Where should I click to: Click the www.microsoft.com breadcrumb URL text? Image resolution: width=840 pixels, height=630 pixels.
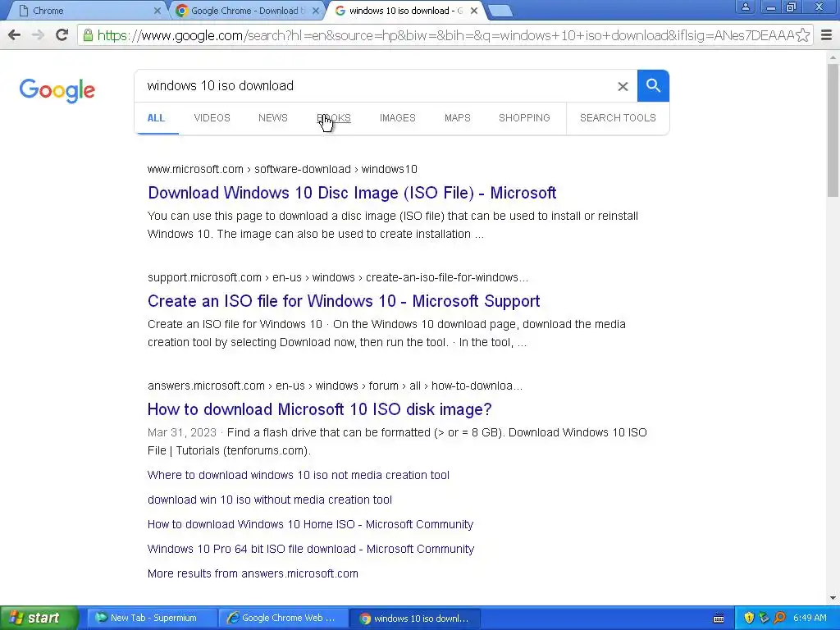pyautogui.click(x=282, y=169)
